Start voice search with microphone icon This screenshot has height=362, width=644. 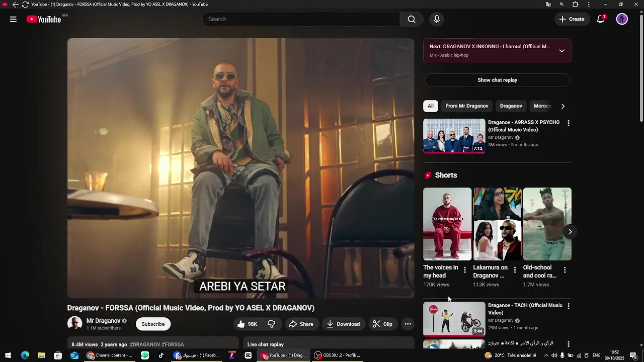[x=437, y=19]
